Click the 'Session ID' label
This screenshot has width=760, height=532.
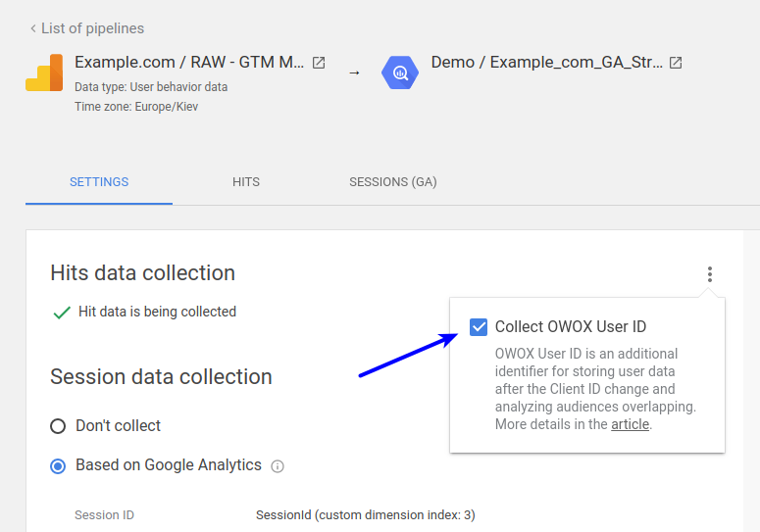click(x=104, y=515)
